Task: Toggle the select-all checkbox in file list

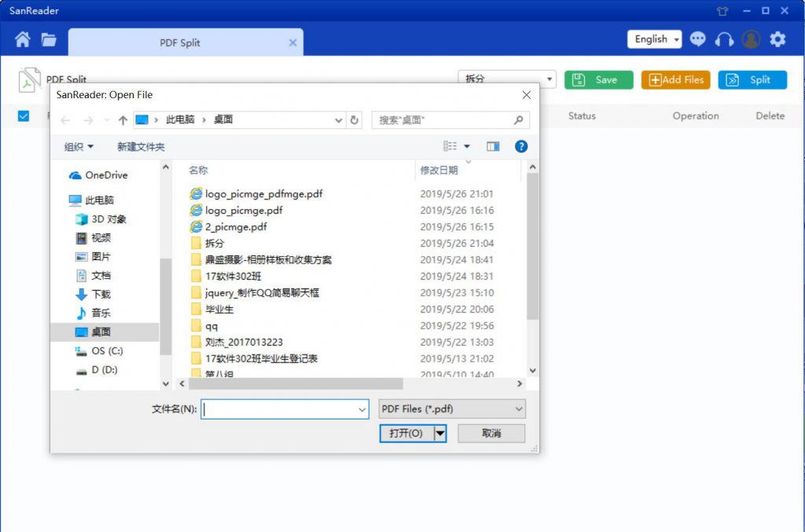Action: click(24, 116)
